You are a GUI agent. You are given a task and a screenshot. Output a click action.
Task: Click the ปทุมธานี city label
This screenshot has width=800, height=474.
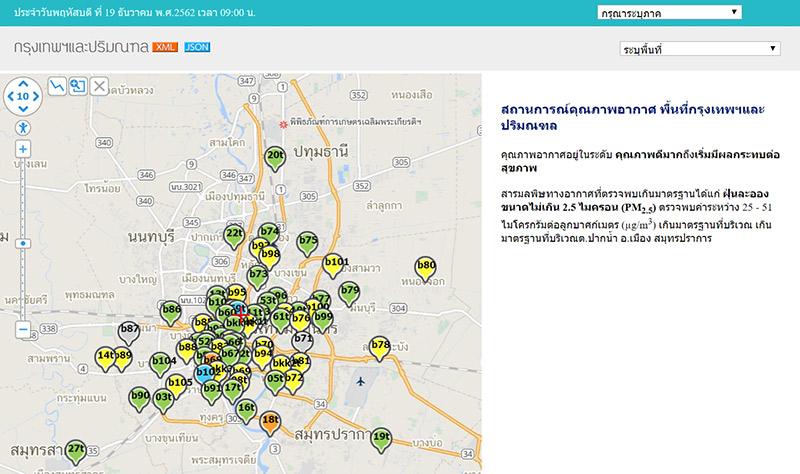tap(320, 152)
